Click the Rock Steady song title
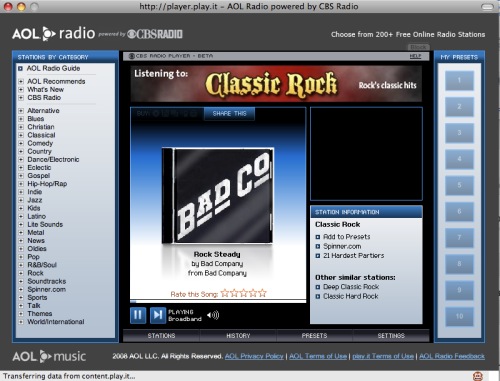 click(x=217, y=254)
